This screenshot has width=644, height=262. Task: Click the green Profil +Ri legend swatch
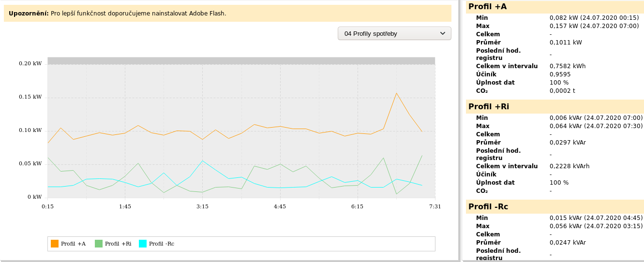pos(99,244)
